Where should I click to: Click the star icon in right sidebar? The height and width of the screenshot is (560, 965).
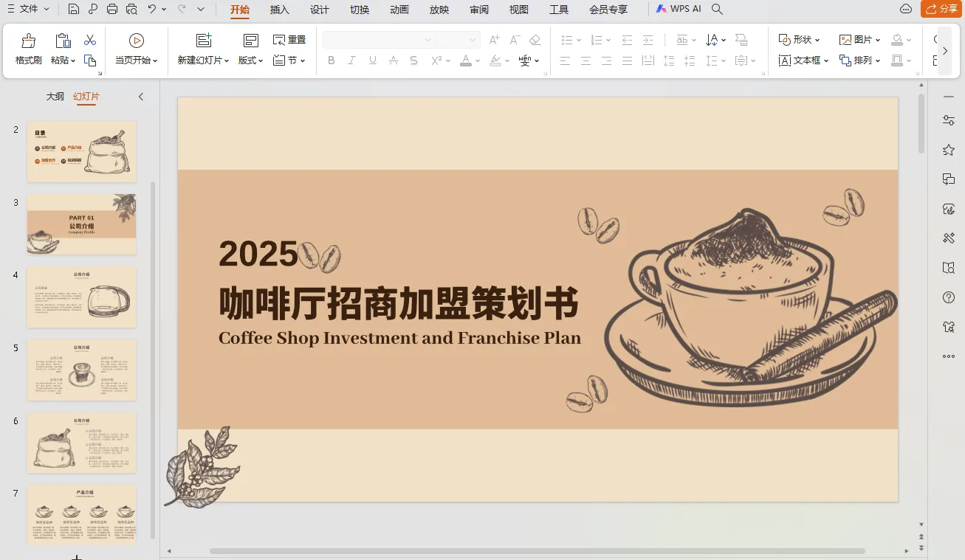[x=949, y=150]
